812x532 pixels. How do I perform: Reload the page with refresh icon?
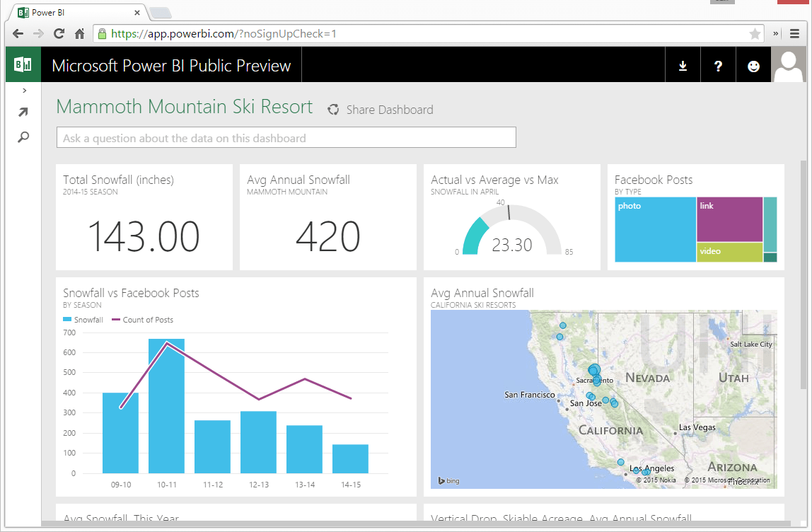[x=59, y=34]
